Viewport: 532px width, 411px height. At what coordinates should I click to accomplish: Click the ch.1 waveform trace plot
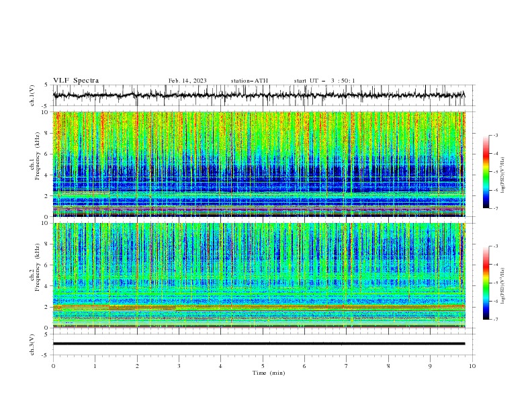click(259, 95)
